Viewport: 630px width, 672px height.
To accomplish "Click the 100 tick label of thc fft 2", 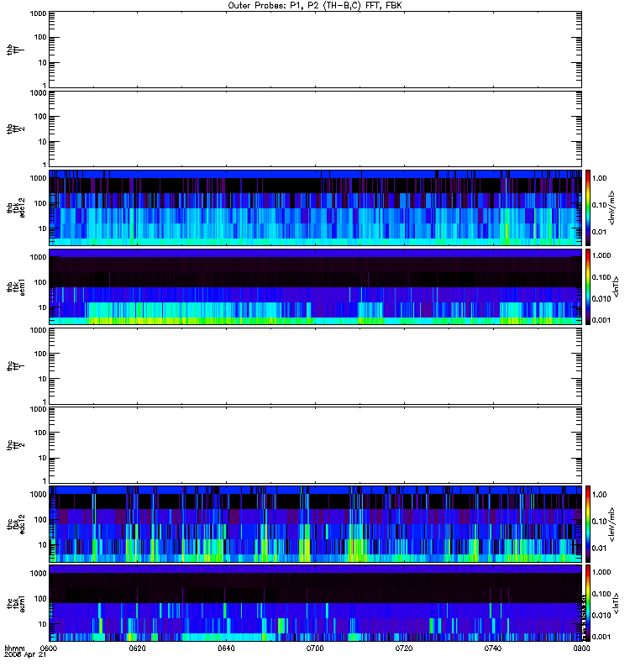I will (x=40, y=433).
